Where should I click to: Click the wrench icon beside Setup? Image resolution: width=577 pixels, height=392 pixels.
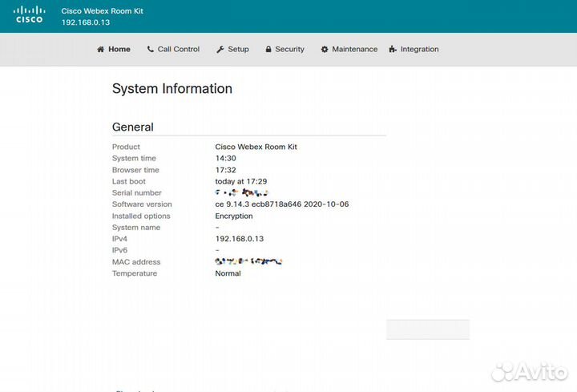[220, 50]
